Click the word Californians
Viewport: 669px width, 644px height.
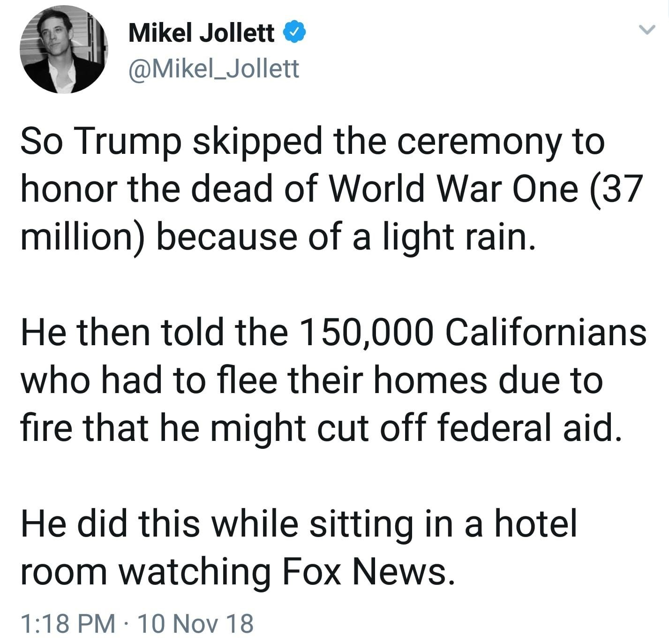pos(545,333)
